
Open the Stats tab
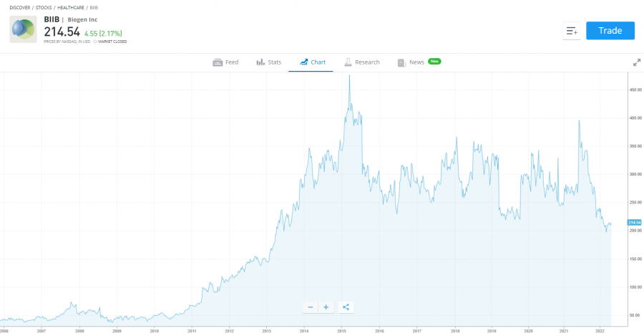(x=269, y=62)
